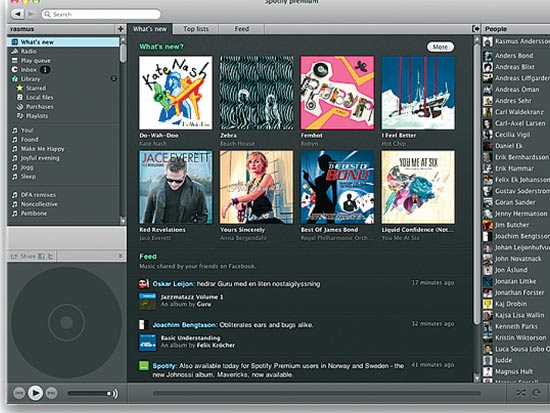This screenshot has width=550, height=413.
Task: Click inside the Search field
Action: coord(101,14)
